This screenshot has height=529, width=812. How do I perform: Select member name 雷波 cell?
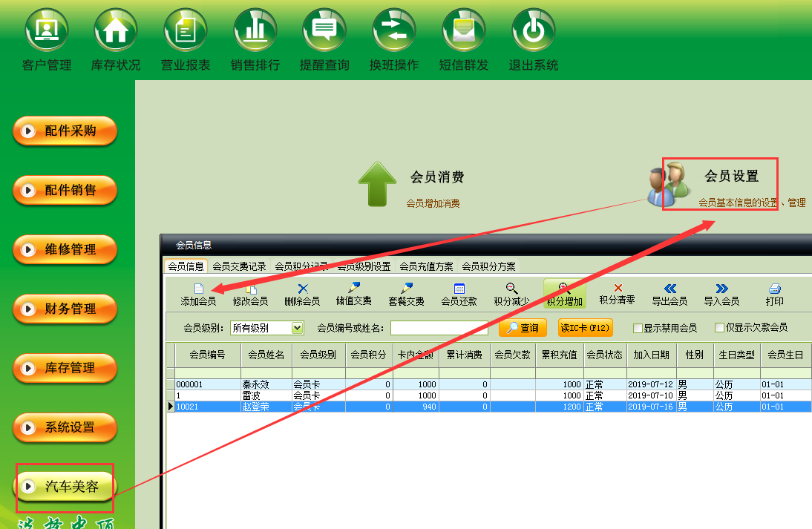pos(266,395)
